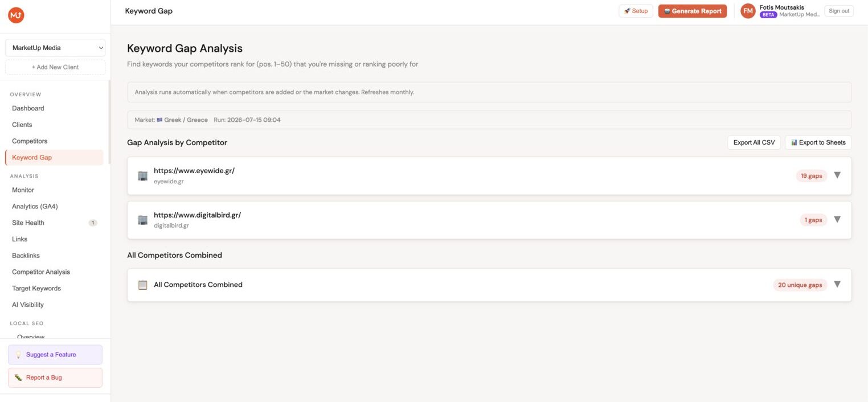Click the Export to Sheets button
Viewport: 868px width, 402px height.
[x=818, y=142]
